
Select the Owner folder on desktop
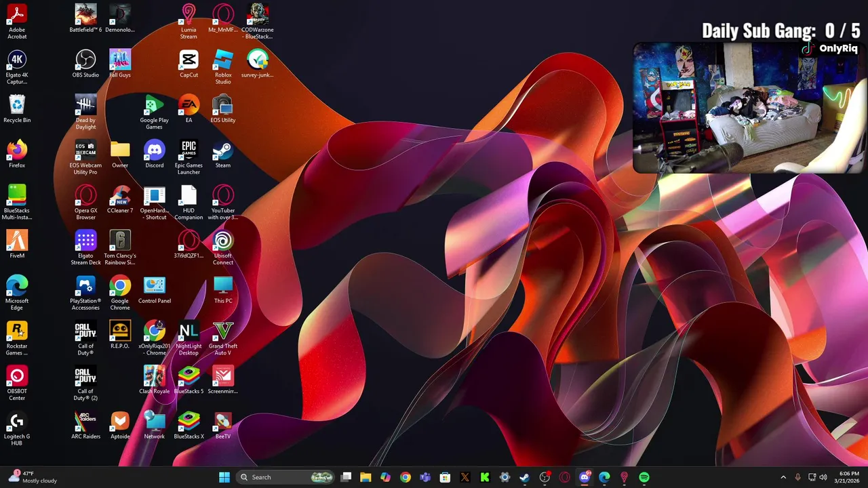(120, 155)
